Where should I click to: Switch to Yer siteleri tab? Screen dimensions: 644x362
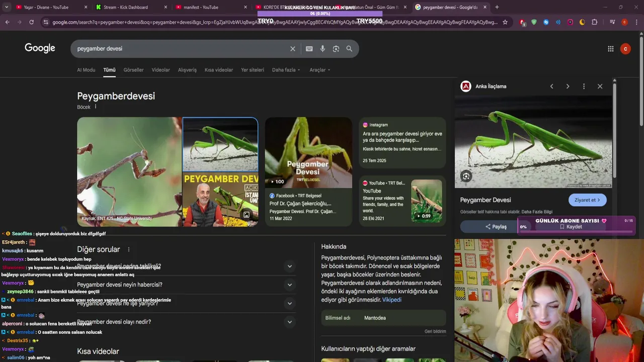tap(252, 70)
